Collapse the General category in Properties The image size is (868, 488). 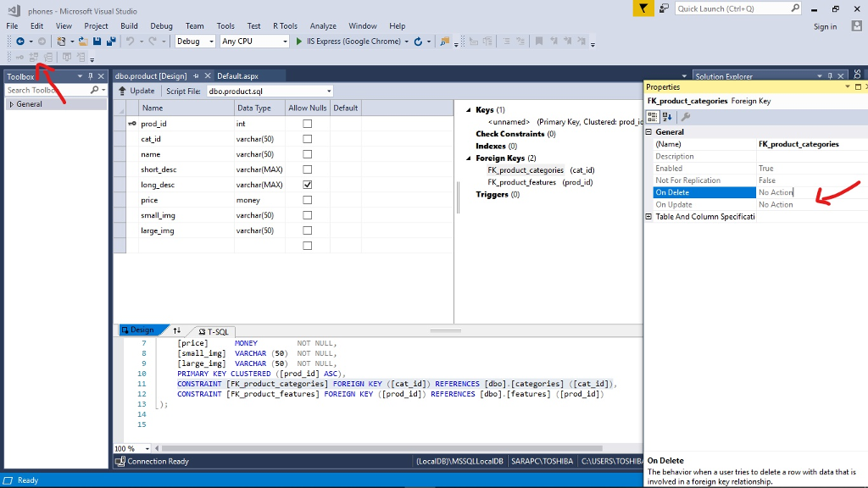(x=648, y=132)
